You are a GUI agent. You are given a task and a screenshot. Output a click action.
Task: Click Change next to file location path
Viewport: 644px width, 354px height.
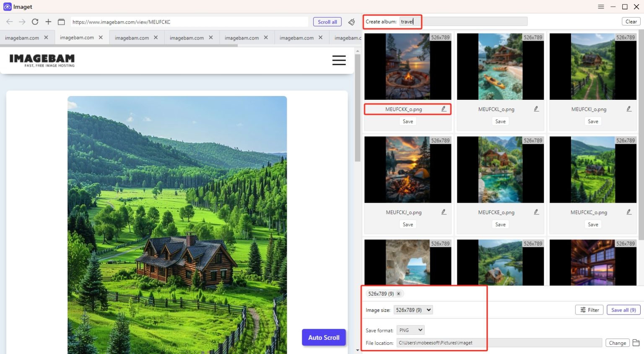(617, 343)
